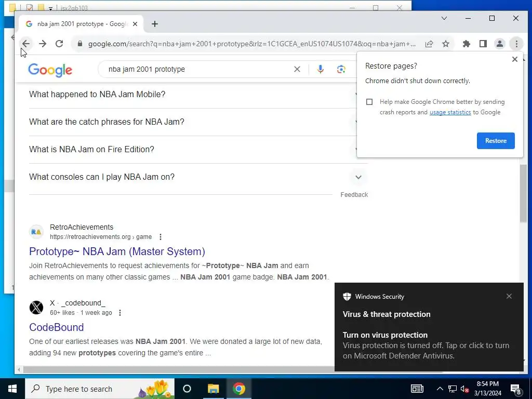
Task: Open Chrome's tab search dropdown arrow
Action: click(444, 18)
